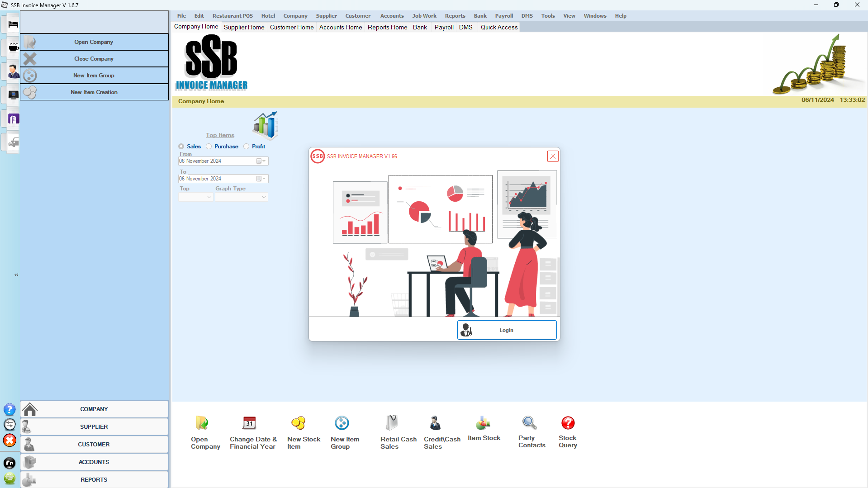Open the Job Work menu
The width and height of the screenshot is (868, 488).
pos(424,16)
